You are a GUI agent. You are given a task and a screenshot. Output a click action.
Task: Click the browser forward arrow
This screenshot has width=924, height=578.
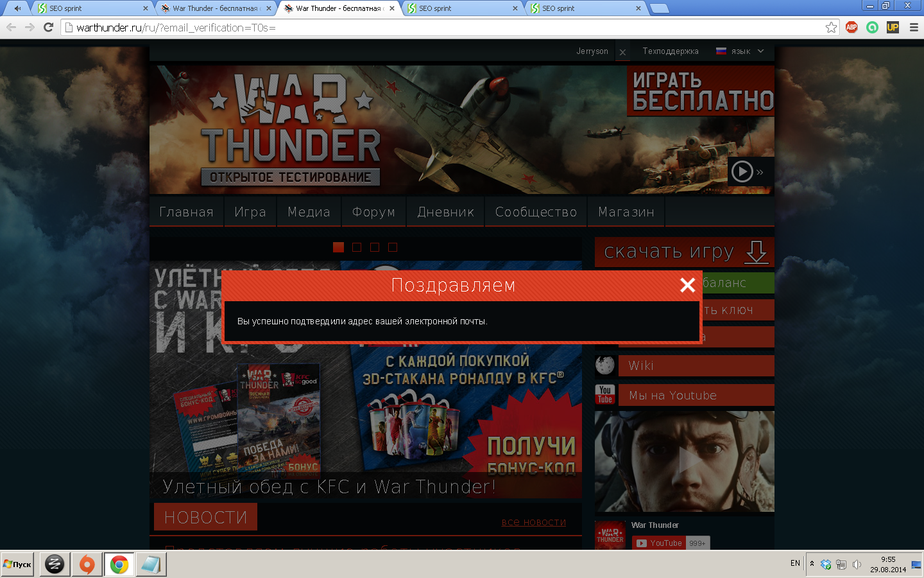30,27
